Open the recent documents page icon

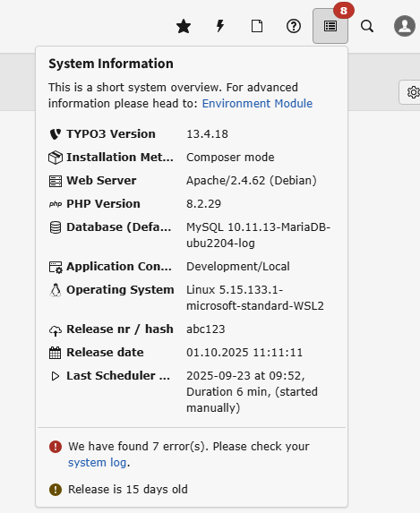pos(257,26)
